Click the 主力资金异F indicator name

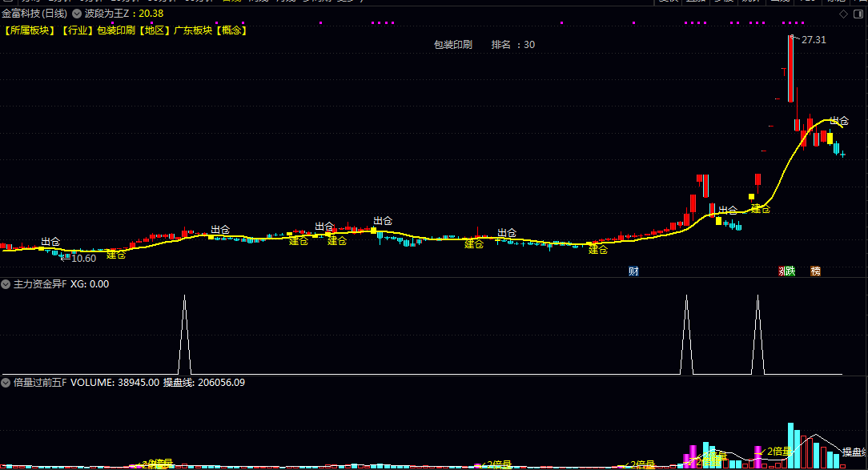coord(40,284)
